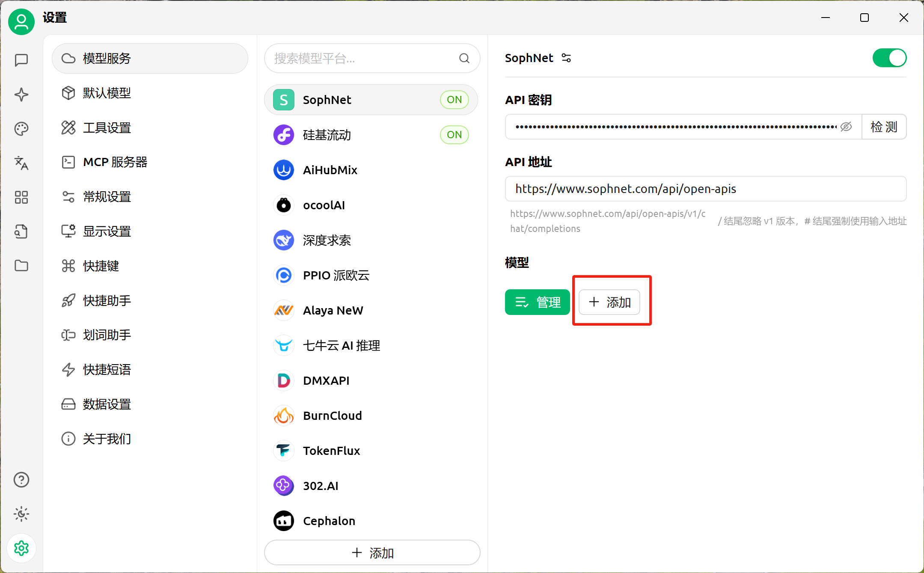Click the search magnifier icon

pos(464,58)
